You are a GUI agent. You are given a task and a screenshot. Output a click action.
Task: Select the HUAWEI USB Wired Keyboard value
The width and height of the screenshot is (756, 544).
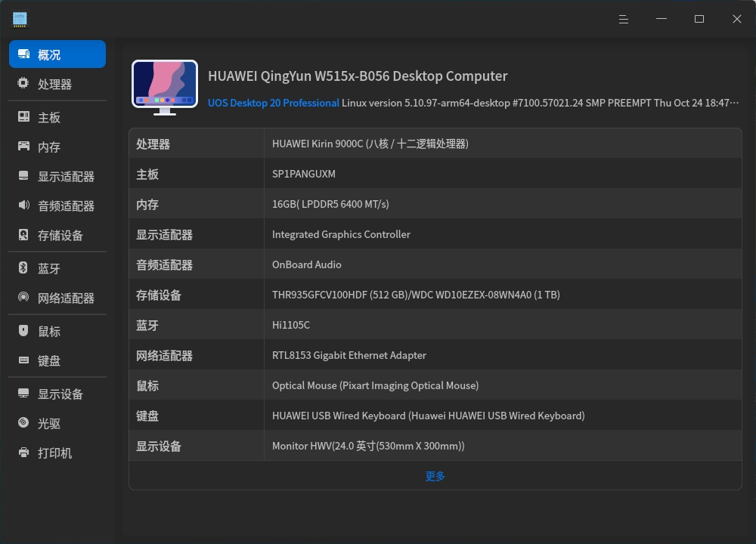(x=428, y=416)
